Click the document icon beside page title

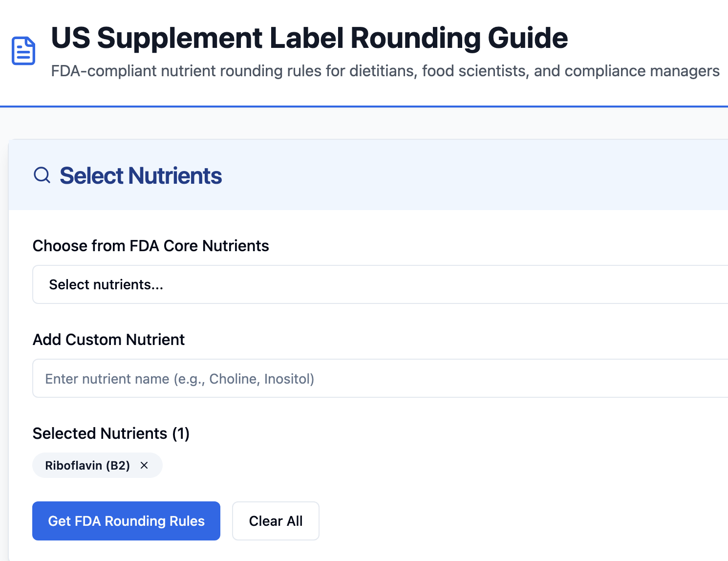(23, 51)
